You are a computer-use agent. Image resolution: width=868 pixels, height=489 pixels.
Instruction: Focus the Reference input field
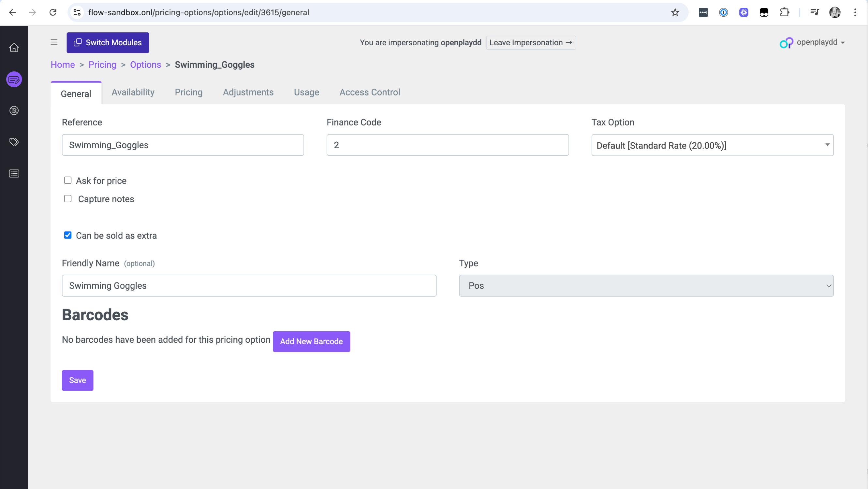point(183,145)
